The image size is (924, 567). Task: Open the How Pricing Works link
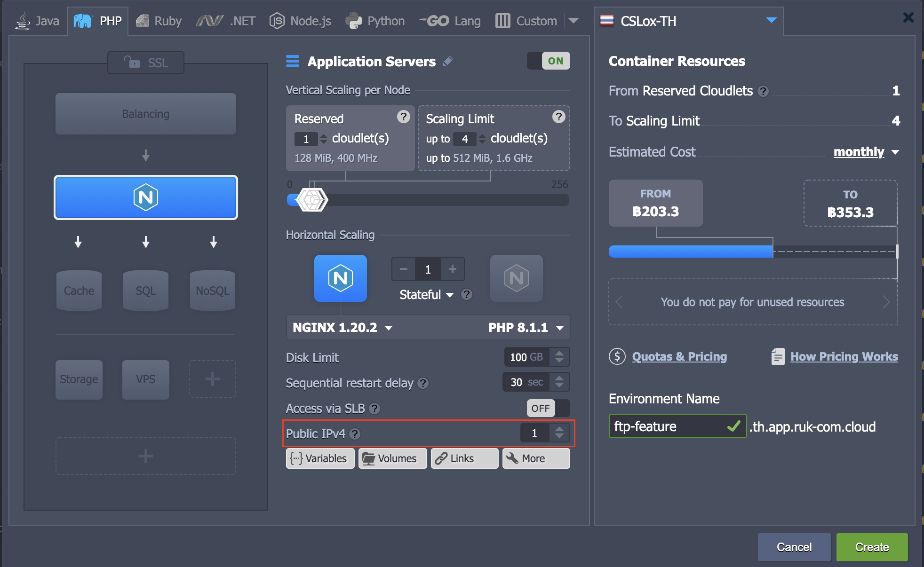point(844,357)
